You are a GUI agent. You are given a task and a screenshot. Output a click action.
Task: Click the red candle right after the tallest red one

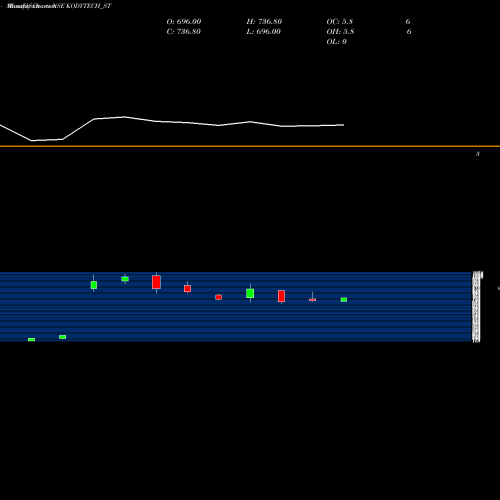click(187, 288)
